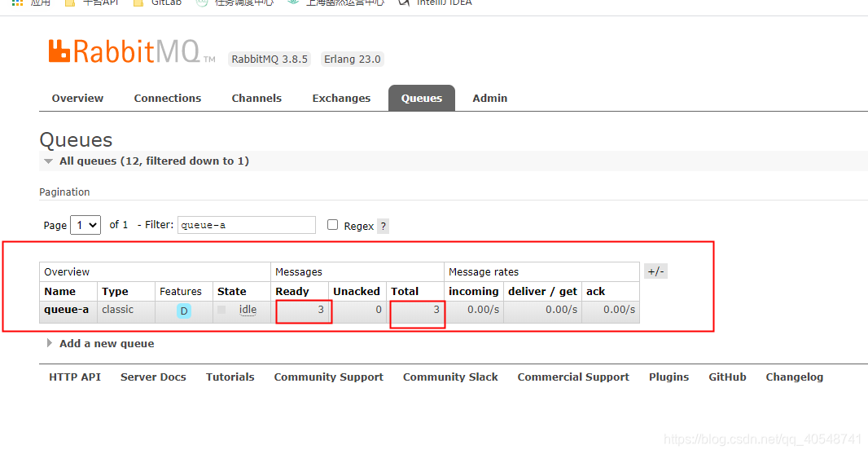Open the Page number dropdown

(x=85, y=225)
